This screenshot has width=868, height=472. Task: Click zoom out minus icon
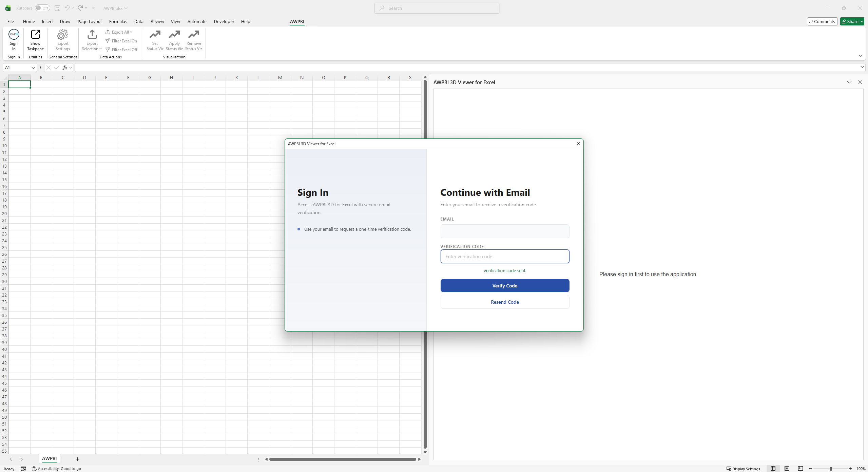811,469
